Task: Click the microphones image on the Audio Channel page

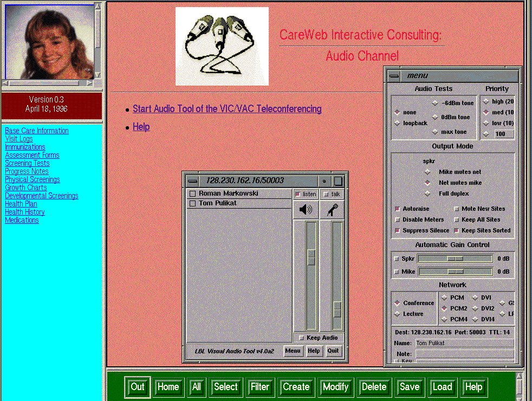Action: [x=222, y=46]
